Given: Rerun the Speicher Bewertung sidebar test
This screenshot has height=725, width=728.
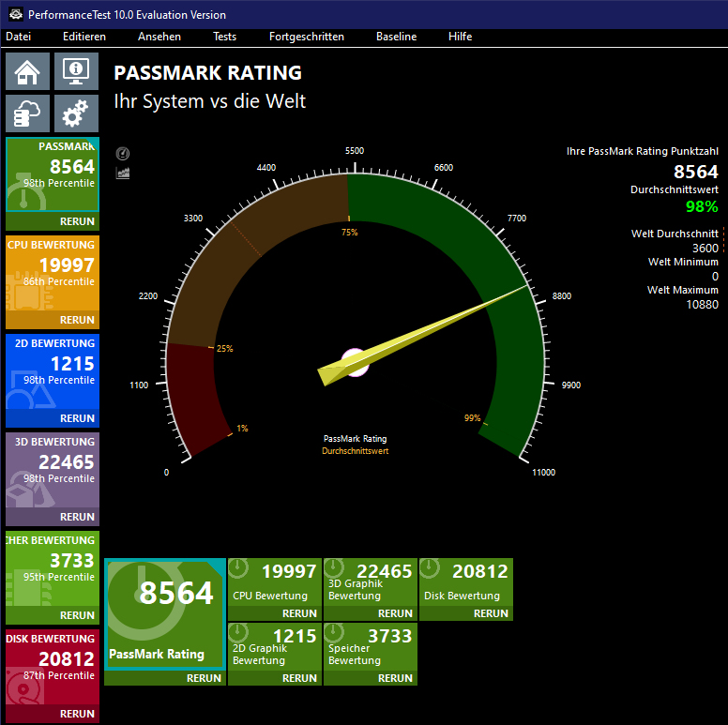Looking at the screenshot, I should (x=77, y=615).
